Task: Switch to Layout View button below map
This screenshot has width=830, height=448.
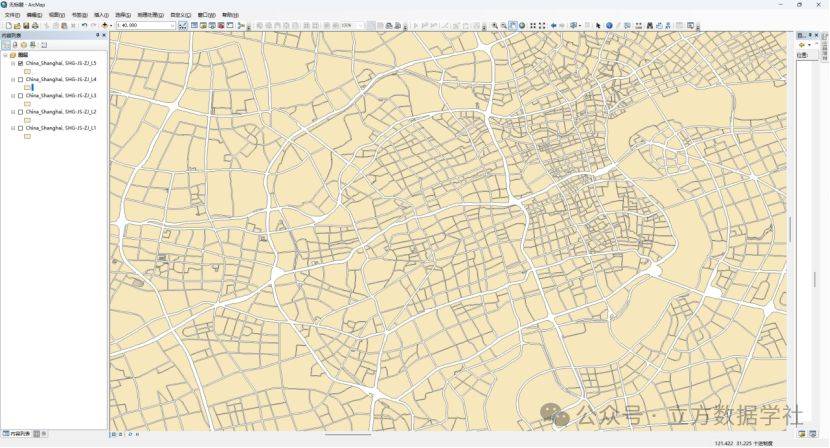Action: tap(121, 434)
